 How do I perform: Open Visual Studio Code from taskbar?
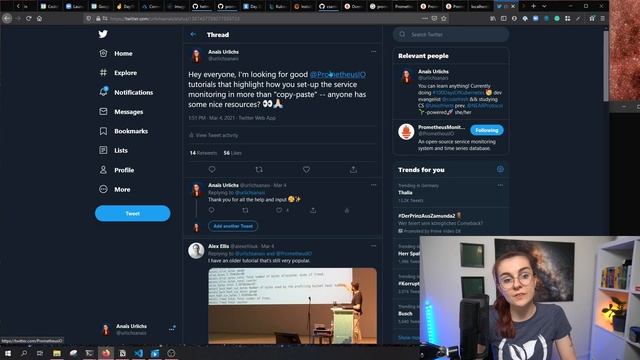click(x=139, y=353)
